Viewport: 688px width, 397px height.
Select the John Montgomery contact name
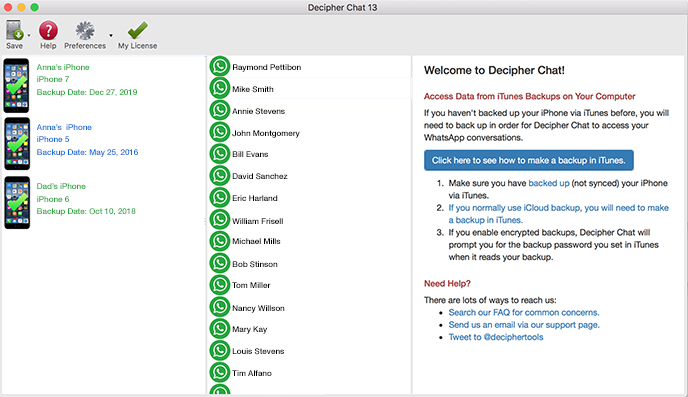coord(265,133)
